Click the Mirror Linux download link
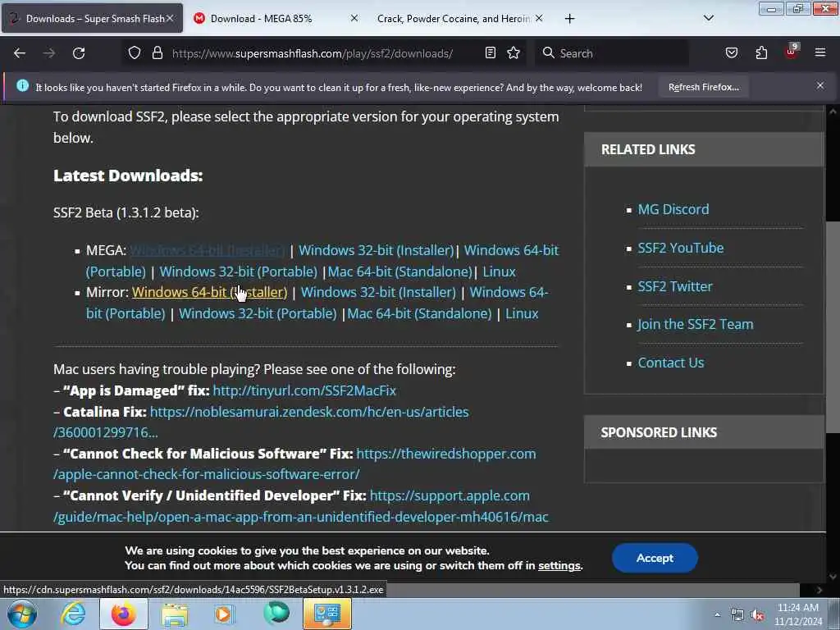The height and width of the screenshot is (630, 840). (x=522, y=313)
